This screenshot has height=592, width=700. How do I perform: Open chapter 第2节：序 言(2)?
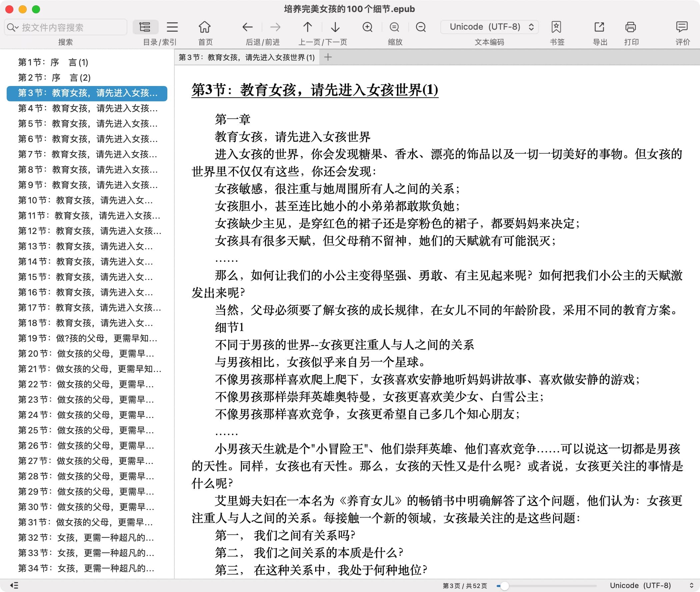[54, 78]
